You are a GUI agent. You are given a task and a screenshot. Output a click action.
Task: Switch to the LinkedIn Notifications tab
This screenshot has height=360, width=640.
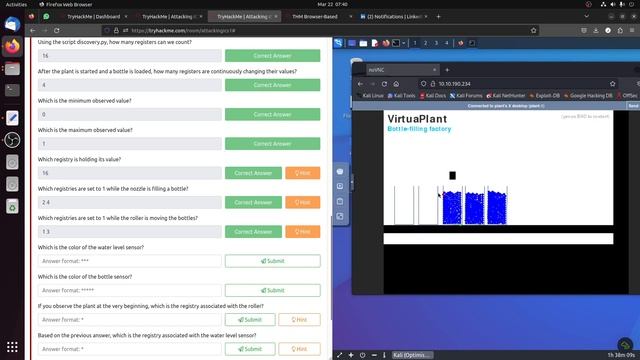coord(394,17)
